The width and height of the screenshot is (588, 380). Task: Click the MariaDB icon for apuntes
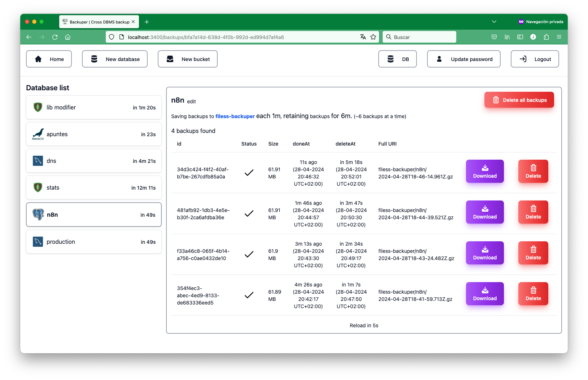point(38,134)
